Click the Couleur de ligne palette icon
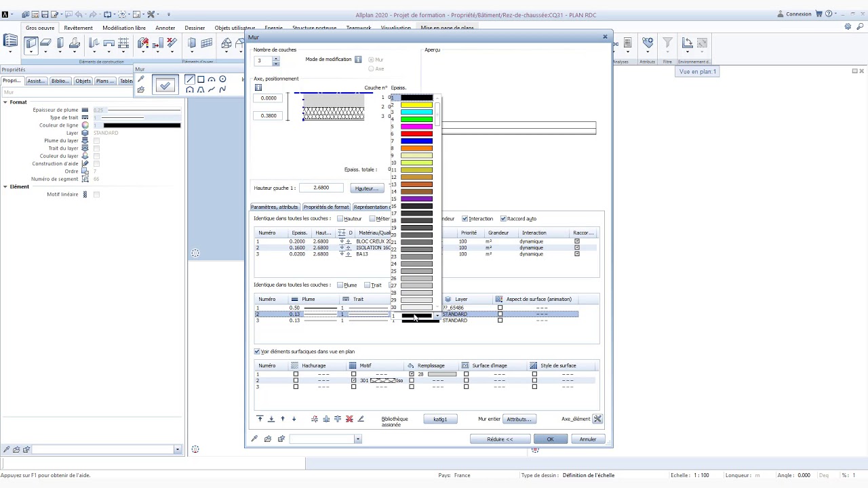Screen dimensions: 868x488 pos(85,125)
